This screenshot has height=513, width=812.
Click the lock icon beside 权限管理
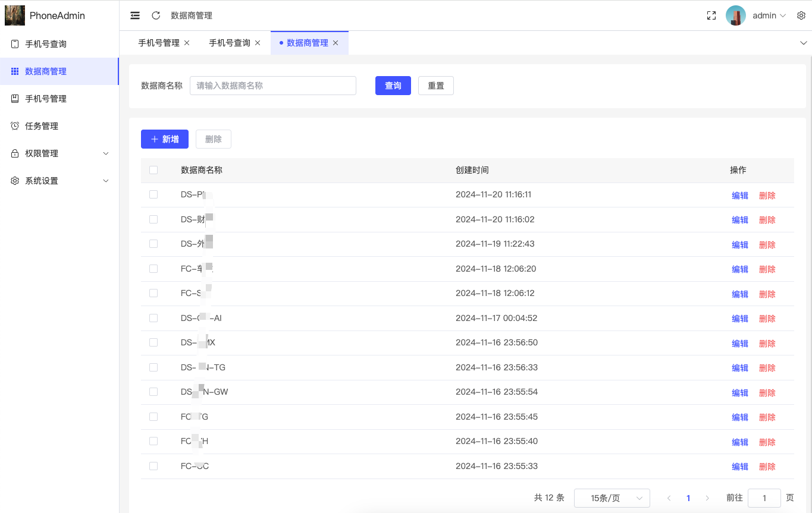(x=15, y=153)
